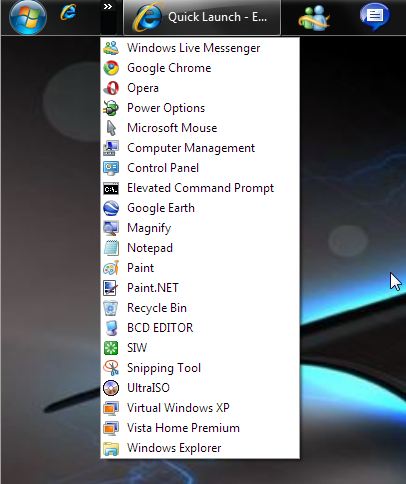Open Recycle Bin via its label

[x=157, y=308]
